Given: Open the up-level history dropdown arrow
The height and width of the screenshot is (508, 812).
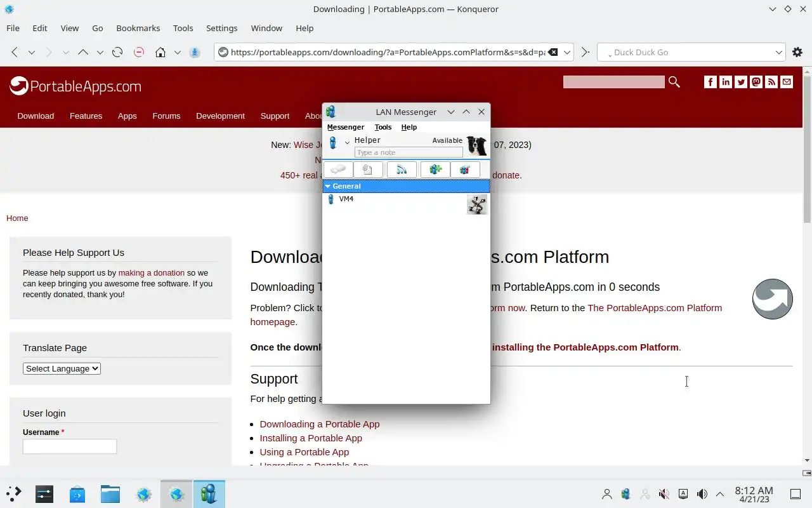Looking at the screenshot, I should (100, 52).
